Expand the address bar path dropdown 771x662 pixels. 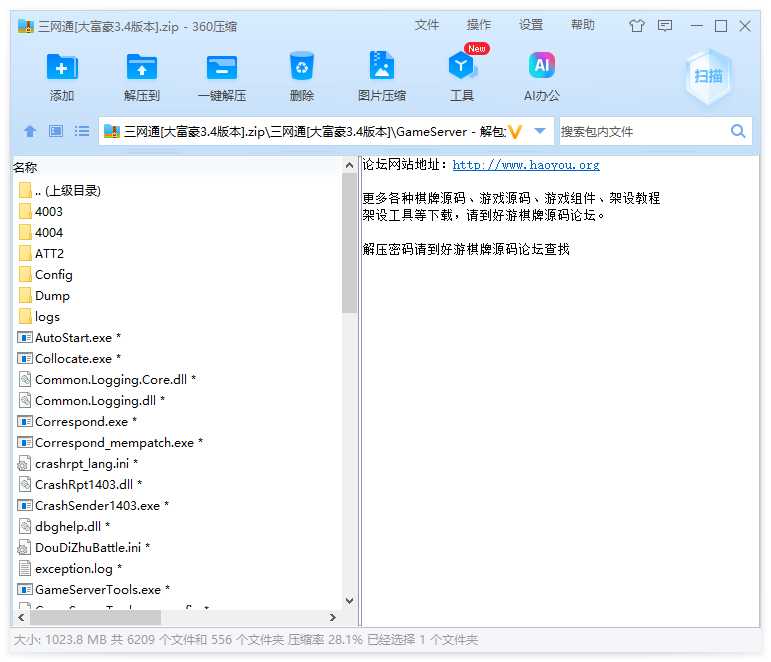[x=540, y=131]
